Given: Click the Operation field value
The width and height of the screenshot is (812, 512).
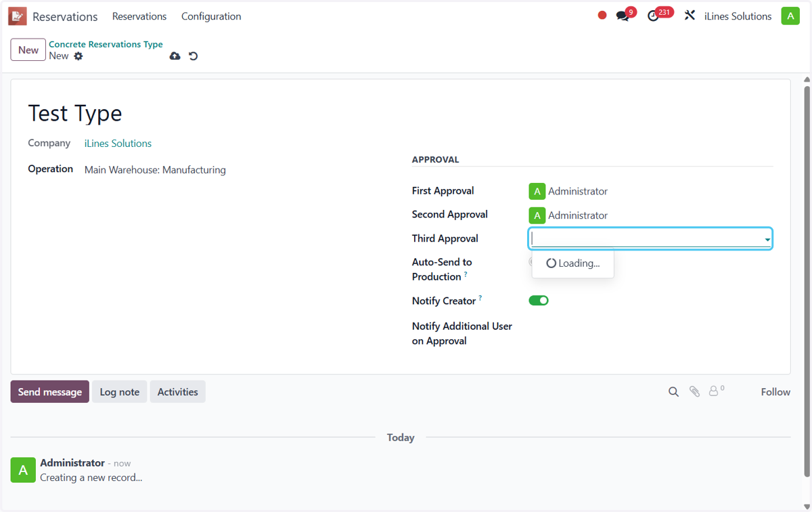Looking at the screenshot, I should (155, 170).
